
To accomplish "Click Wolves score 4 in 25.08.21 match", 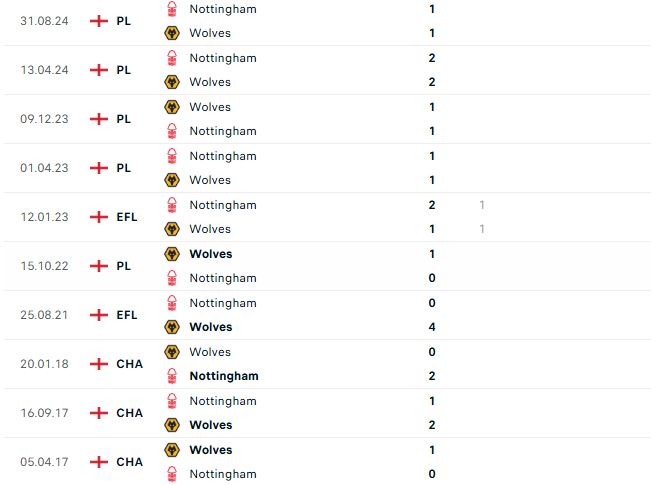I will point(432,327).
